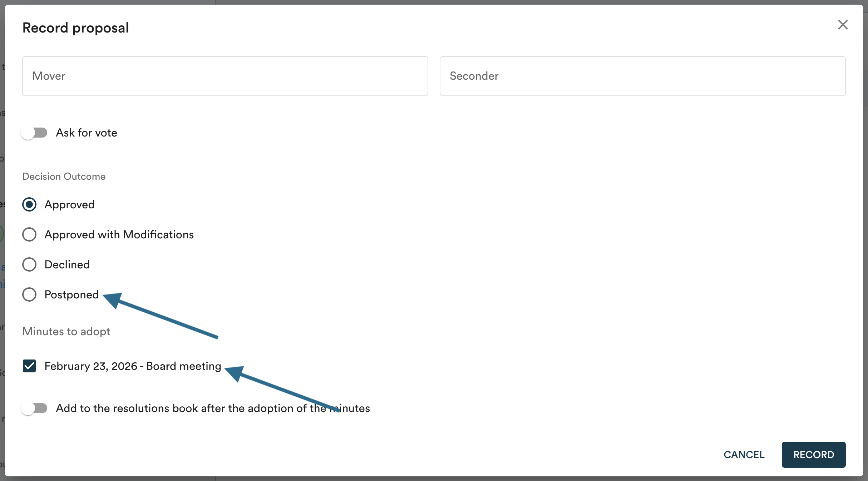Click the "Ask for vote" label text
This screenshot has width=868, height=481.
[87, 133]
